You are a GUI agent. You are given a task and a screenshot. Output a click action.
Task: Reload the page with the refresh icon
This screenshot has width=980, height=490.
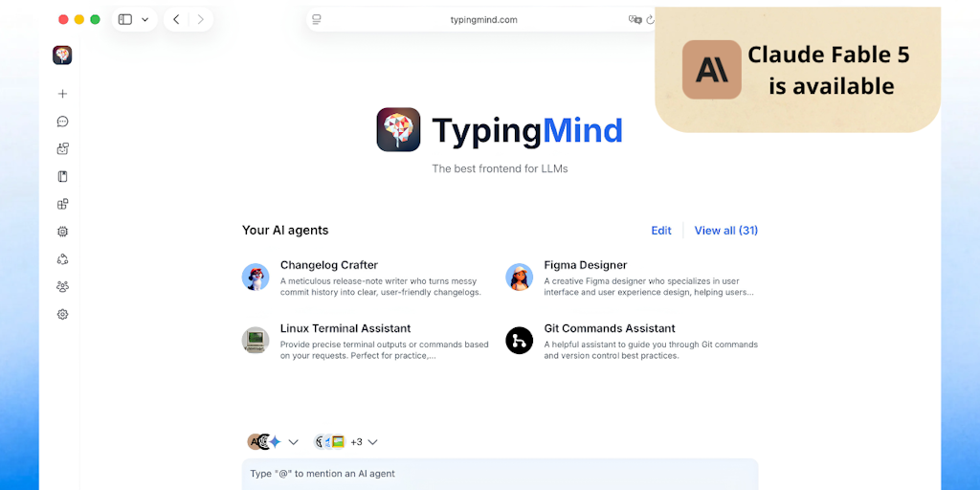(x=650, y=19)
